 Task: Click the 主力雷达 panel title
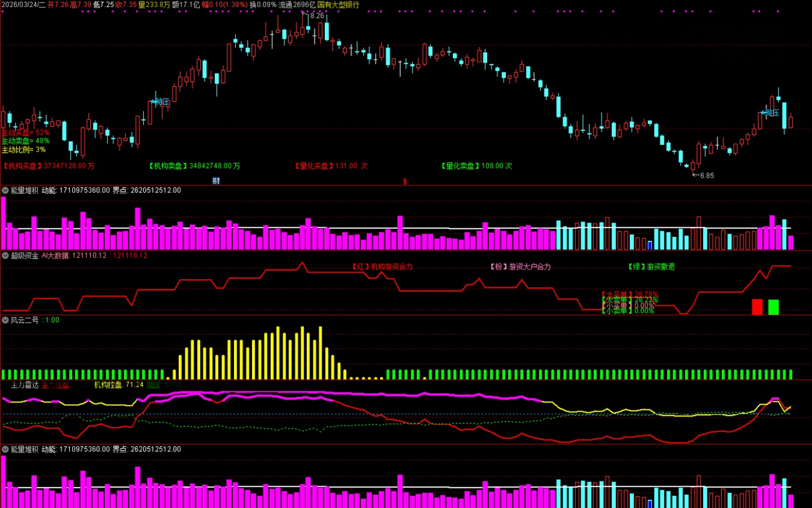tap(25, 385)
